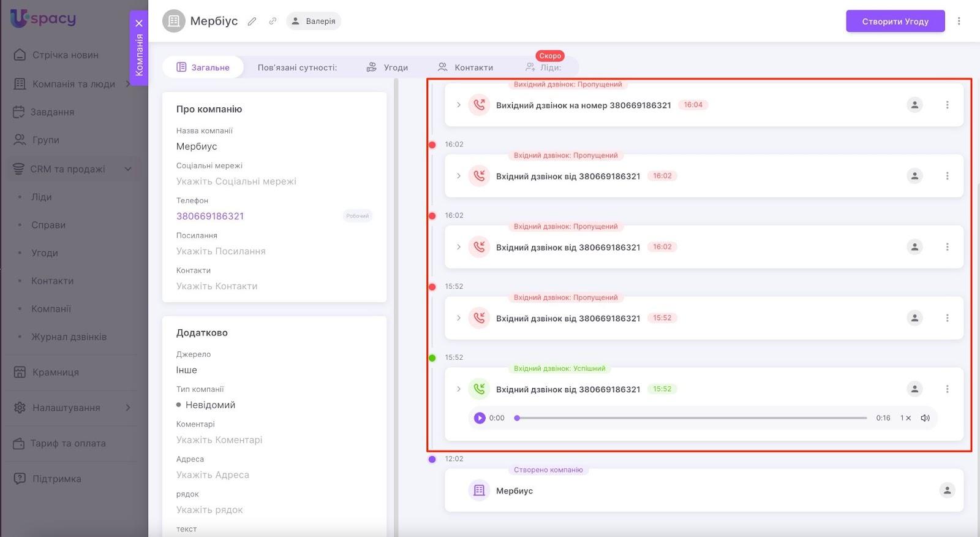Click the call recording progress slider
Screen dimensions: 980x537
(x=691, y=418)
